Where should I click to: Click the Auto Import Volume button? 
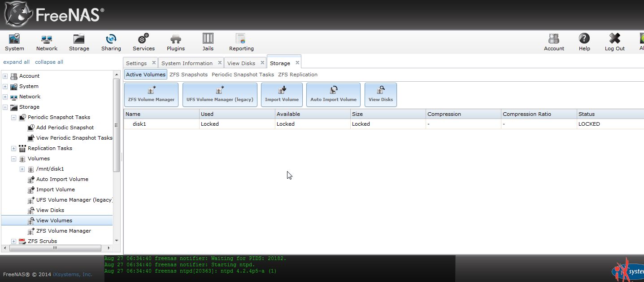coord(333,95)
